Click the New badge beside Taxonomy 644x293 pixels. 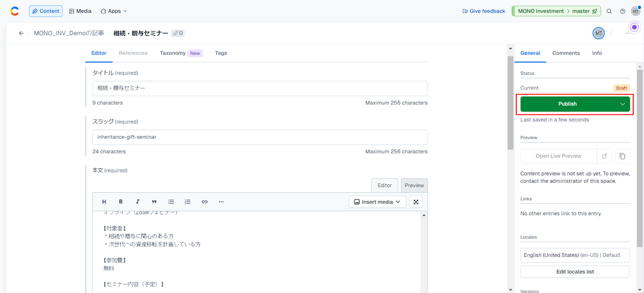coord(195,53)
